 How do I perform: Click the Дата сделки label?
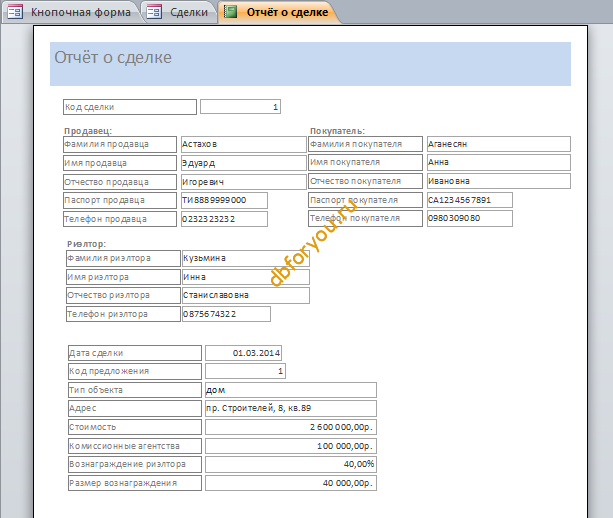coord(135,353)
